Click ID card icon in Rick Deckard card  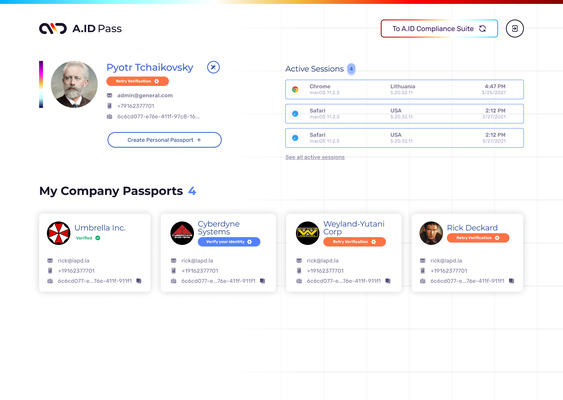[x=423, y=281]
